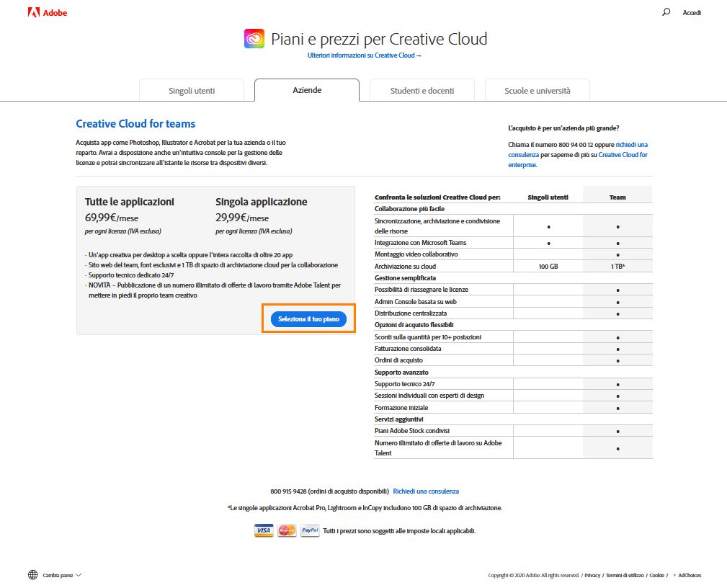Screen dimensions: 727x588
Task: Click the Montaggio video collaborativo row label
Action: [x=416, y=254]
